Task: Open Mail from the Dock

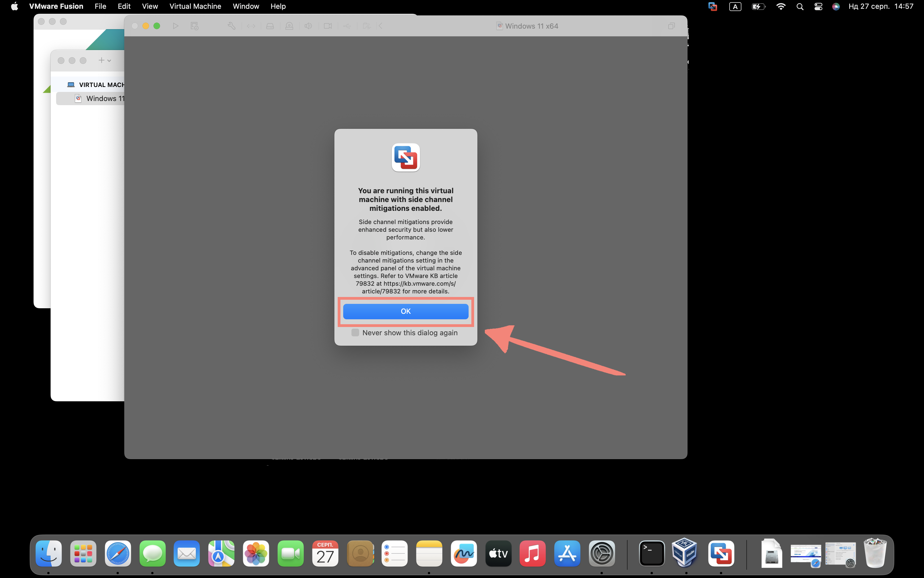Action: pyautogui.click(x=187, y=553)
